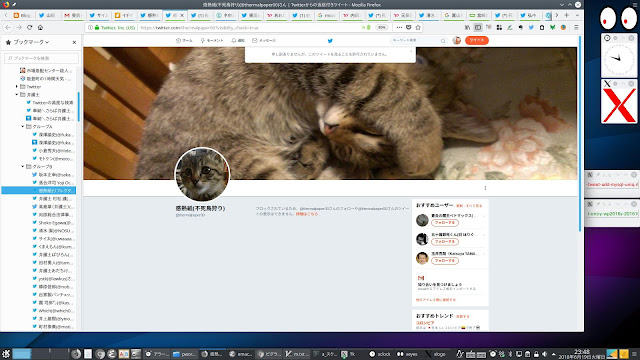Open Twitter Moments nav item

(x=212, y=40)
